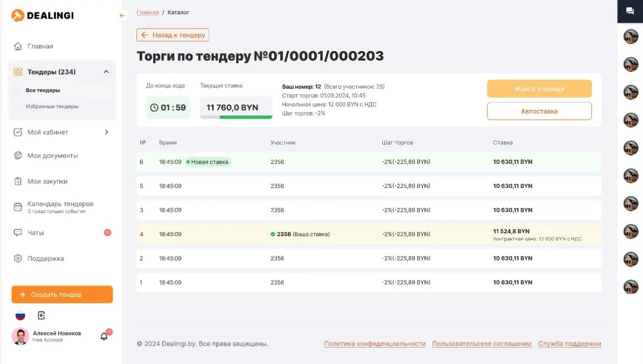Open Политика конфиденциальности link

tap(375, 344)
